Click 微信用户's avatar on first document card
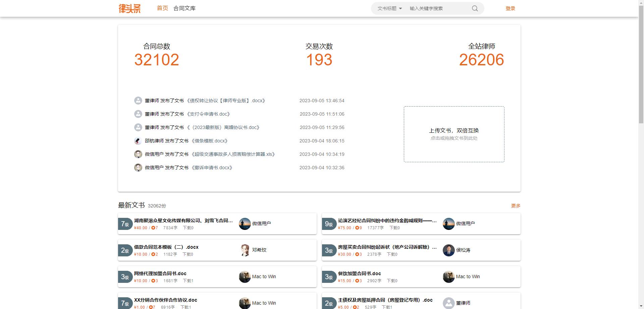This screenshot has width=644, height=309. click(x=245, y=224)
